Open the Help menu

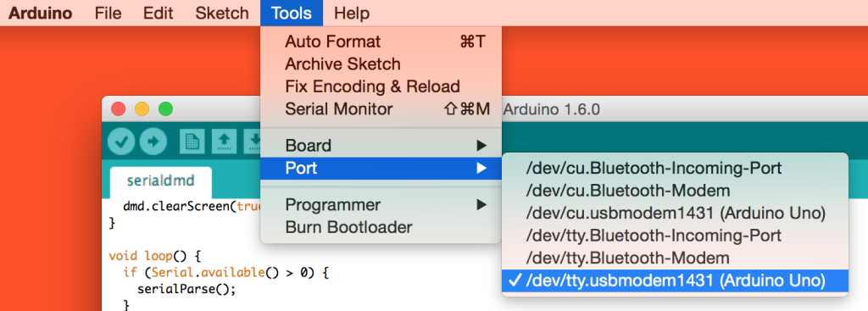352,13
